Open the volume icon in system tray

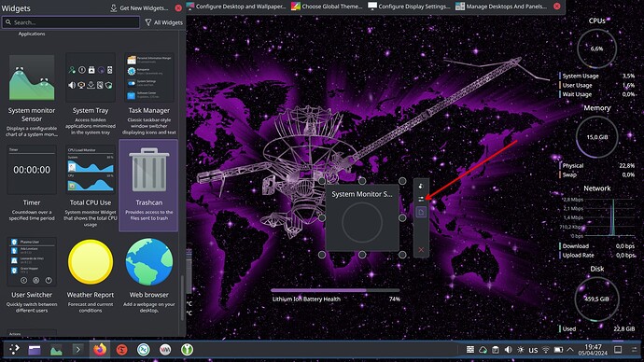[x=508, y=350]
